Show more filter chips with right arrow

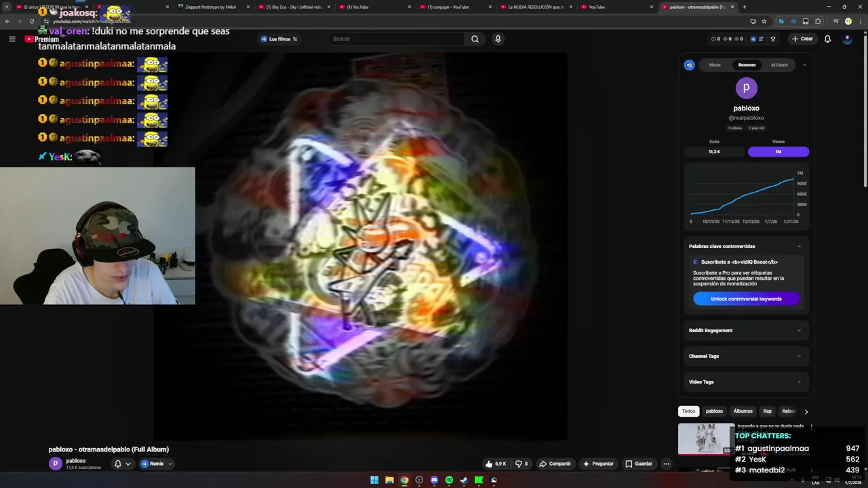coord(806,411)
